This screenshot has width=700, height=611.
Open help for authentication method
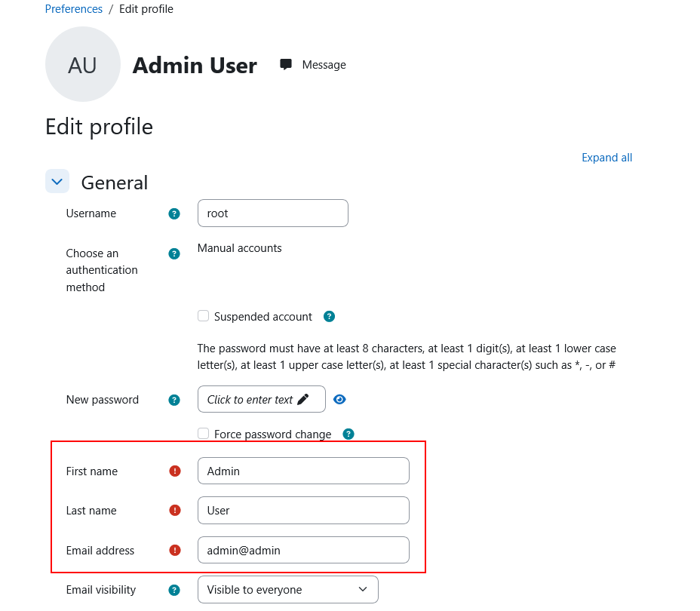[174, 253]
